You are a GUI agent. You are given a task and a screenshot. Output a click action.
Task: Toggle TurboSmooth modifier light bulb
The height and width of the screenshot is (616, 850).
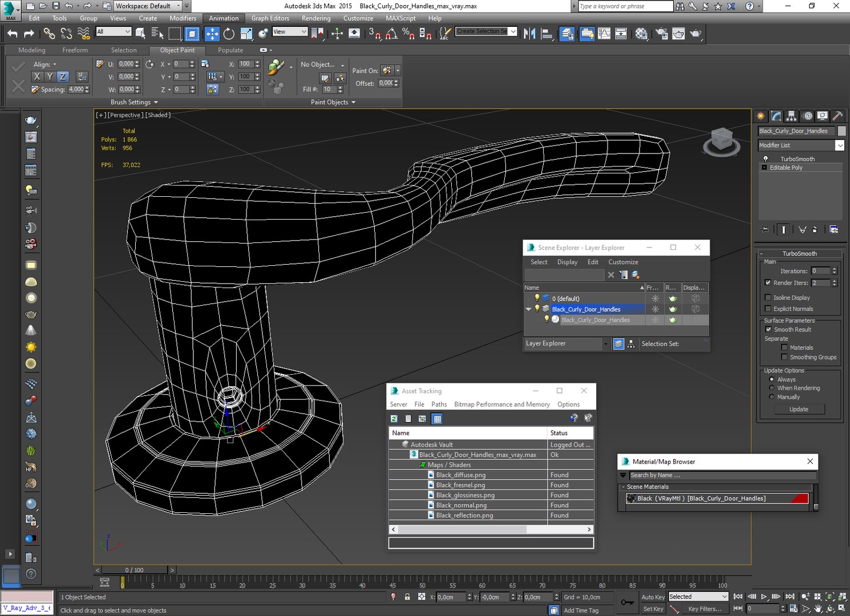point(766,159)
